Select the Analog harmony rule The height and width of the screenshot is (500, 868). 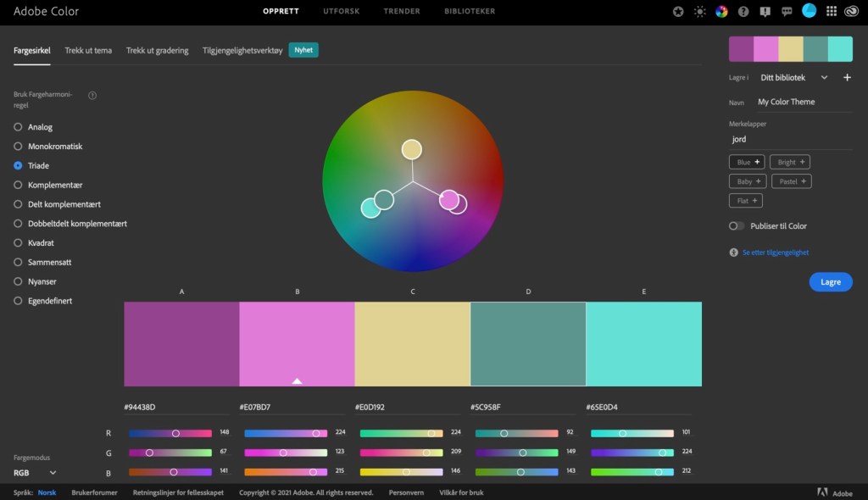click(18, 127)
